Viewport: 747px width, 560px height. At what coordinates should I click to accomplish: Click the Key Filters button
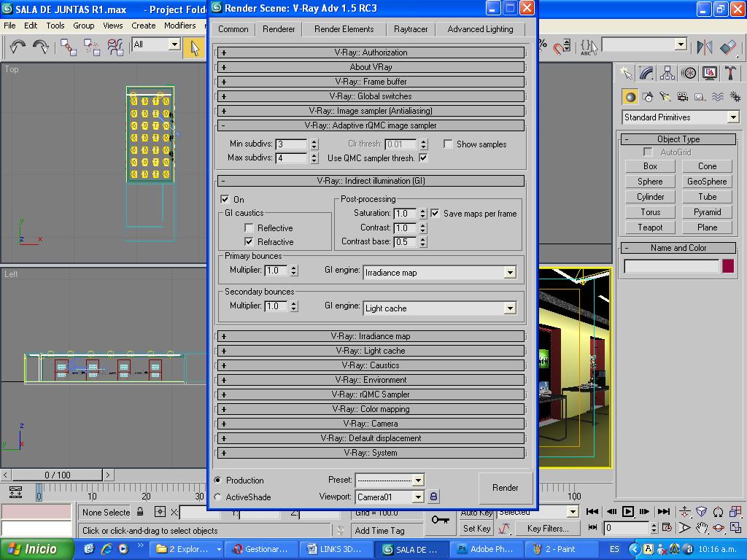coord(547,528)
